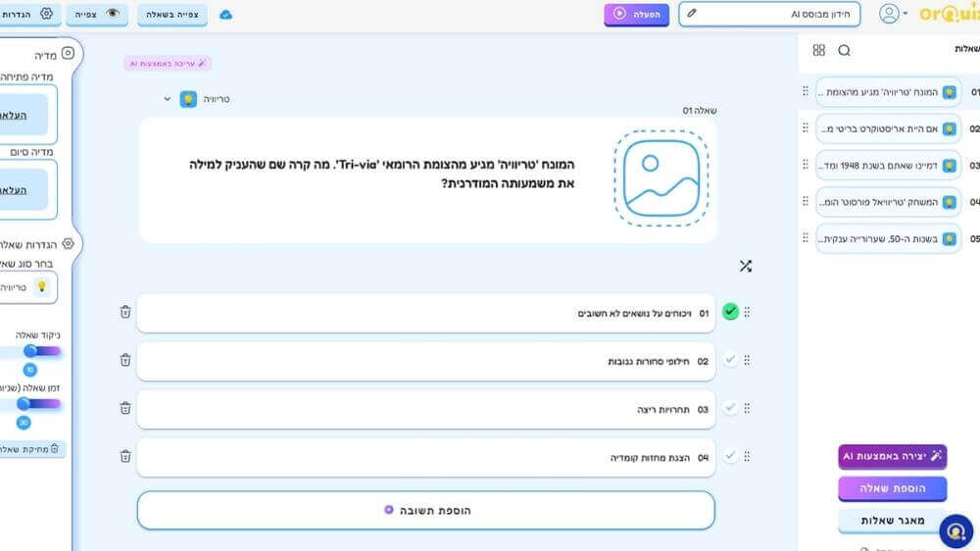Delete answer 02 with trash icon
This screenshot has width=980, height=551.
point(125,360)
